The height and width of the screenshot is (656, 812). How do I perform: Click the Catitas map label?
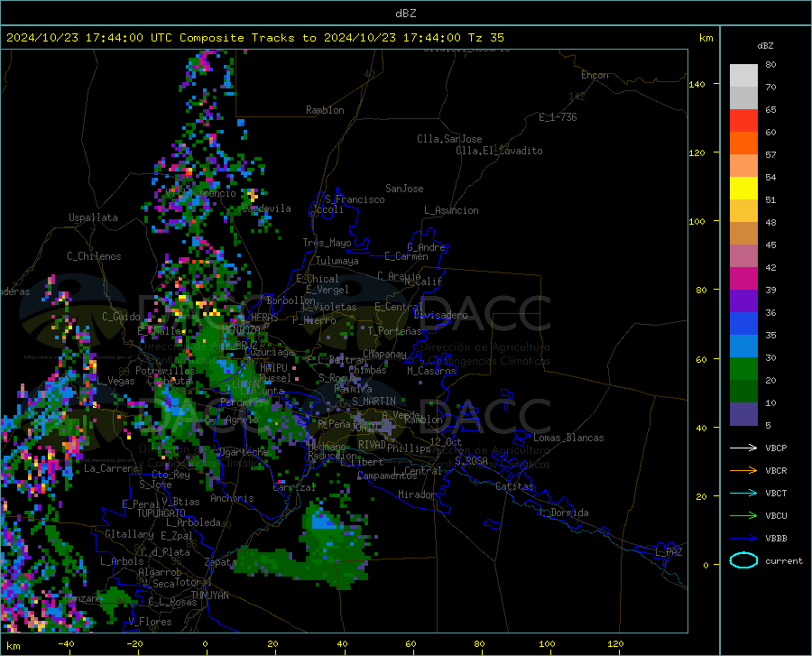[x=515, y=486]
